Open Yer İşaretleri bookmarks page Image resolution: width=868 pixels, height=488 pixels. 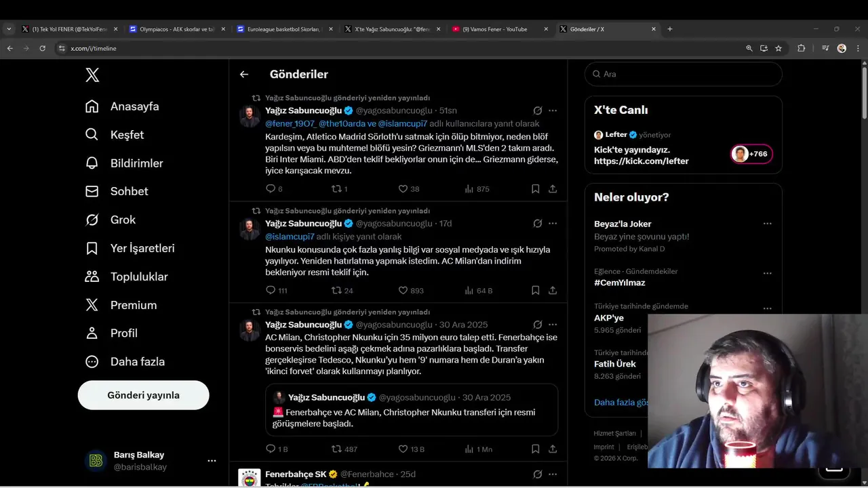point(130,248)
